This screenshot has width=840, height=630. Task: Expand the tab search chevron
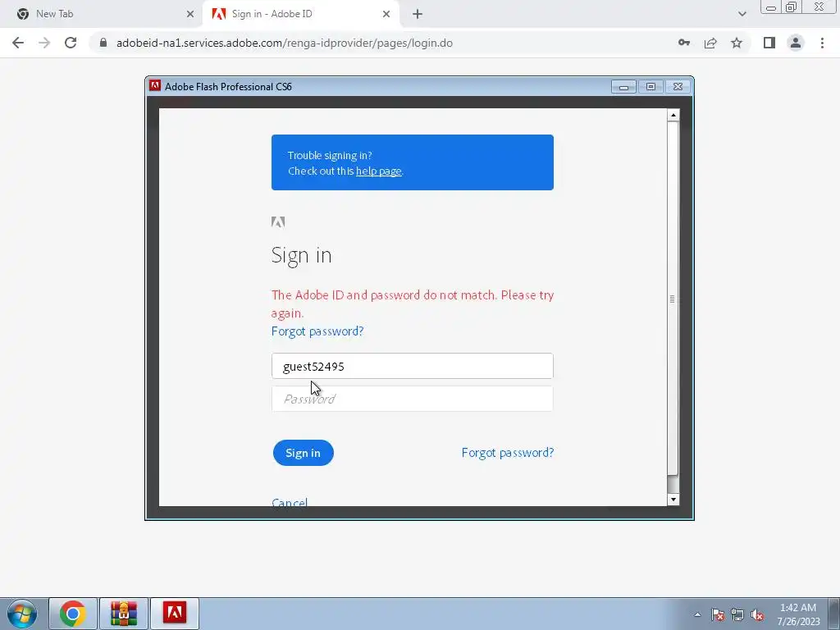[742, 14]
